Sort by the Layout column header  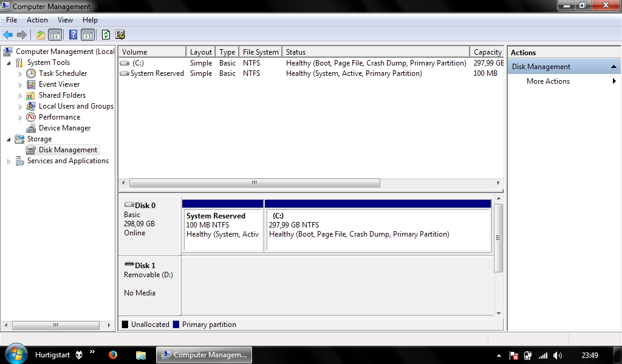pos(200,52)
